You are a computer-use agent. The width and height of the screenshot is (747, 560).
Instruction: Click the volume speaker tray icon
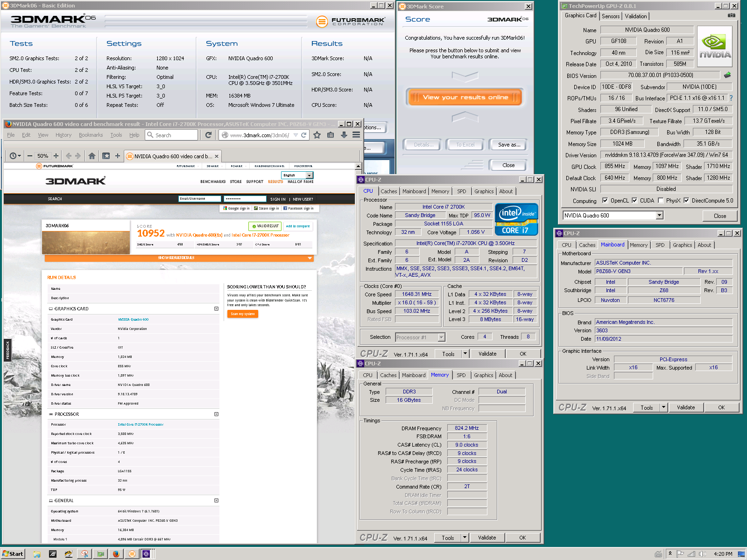pos(702,554)
